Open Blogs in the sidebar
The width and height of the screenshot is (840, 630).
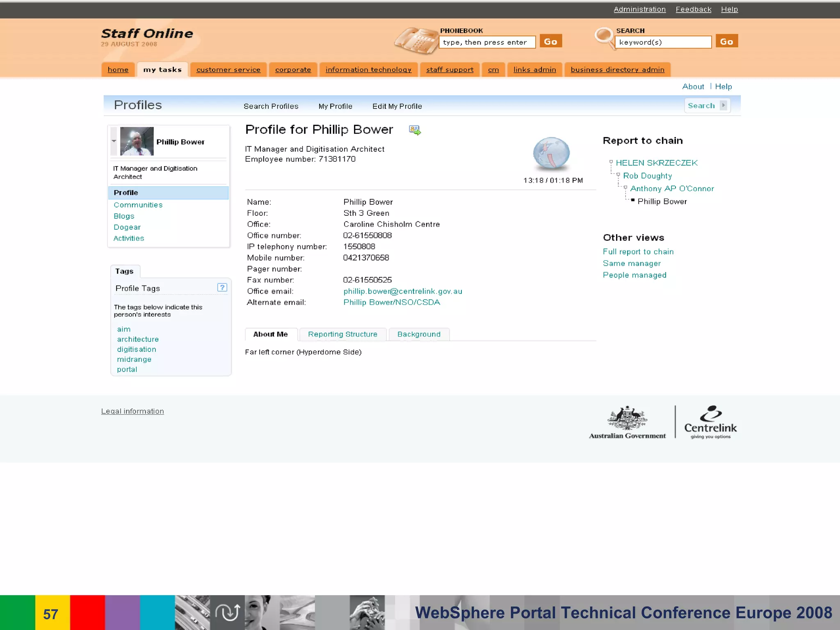124,216
